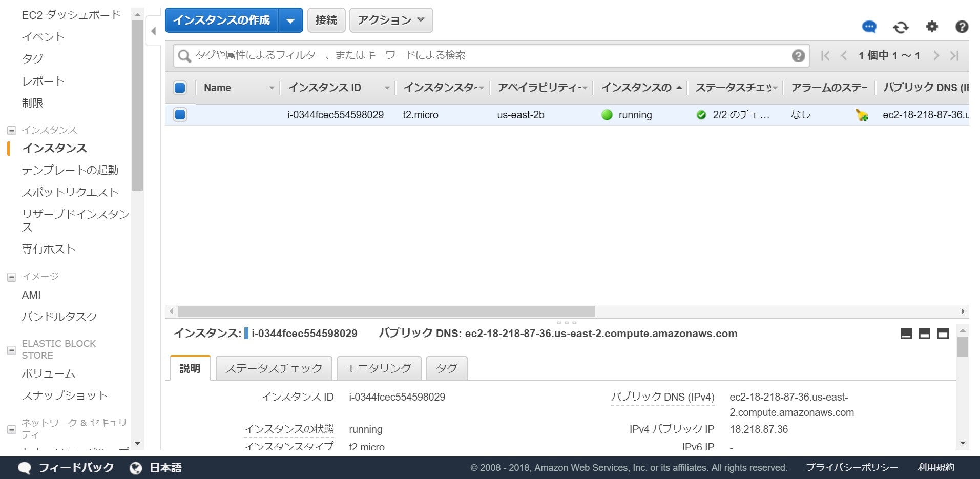
Task: Click the t2.micro cell in instance row
Action: (x=421, y=115)
